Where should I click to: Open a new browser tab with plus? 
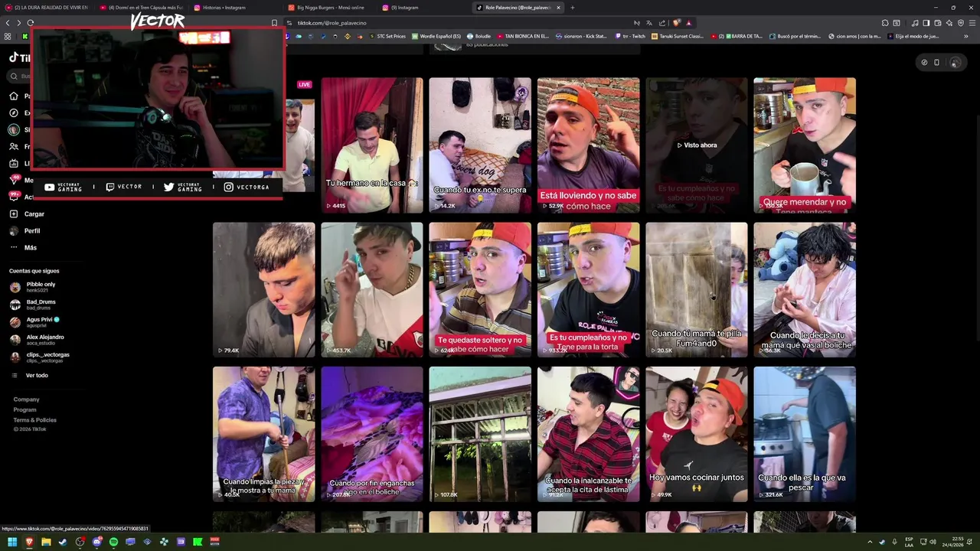(572, 8)
